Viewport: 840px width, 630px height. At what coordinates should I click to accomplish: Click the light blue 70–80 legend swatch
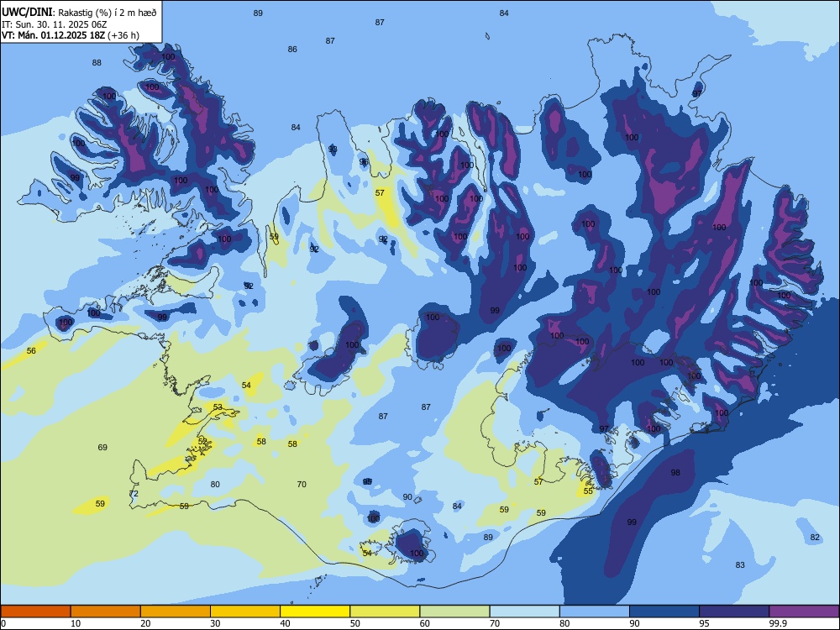(524, 612)
